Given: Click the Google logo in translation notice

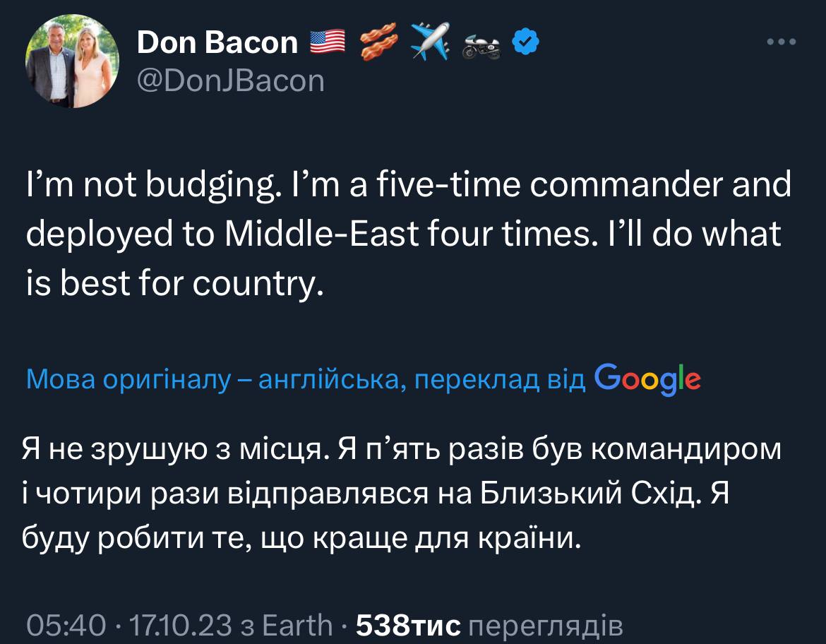Looking at the screenshot, I should pyautogui.click(x=647, y=380).
